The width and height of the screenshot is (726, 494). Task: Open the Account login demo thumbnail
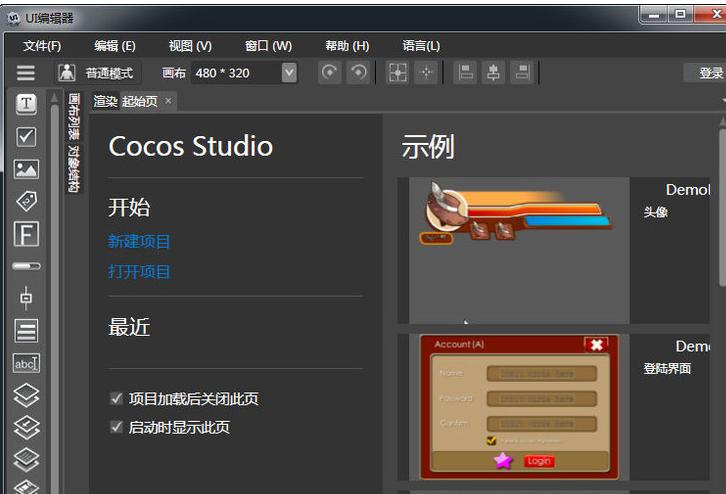pos(519,406)
